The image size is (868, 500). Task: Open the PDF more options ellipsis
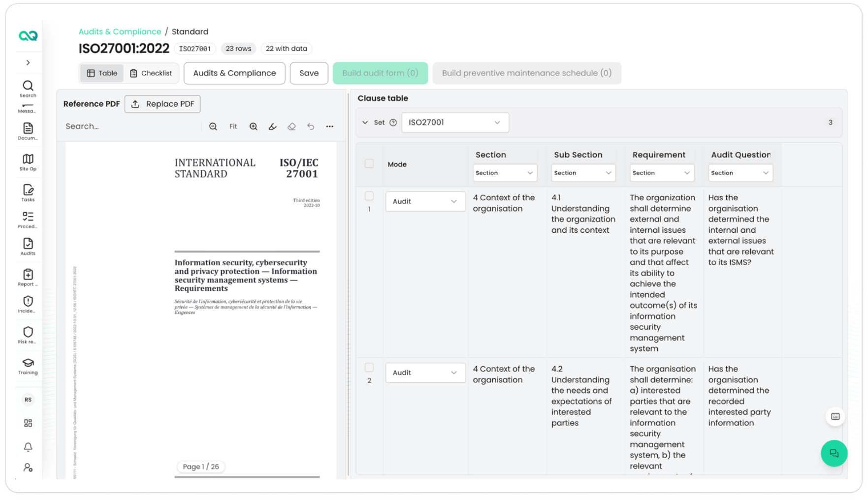click(x=330, y=126)
